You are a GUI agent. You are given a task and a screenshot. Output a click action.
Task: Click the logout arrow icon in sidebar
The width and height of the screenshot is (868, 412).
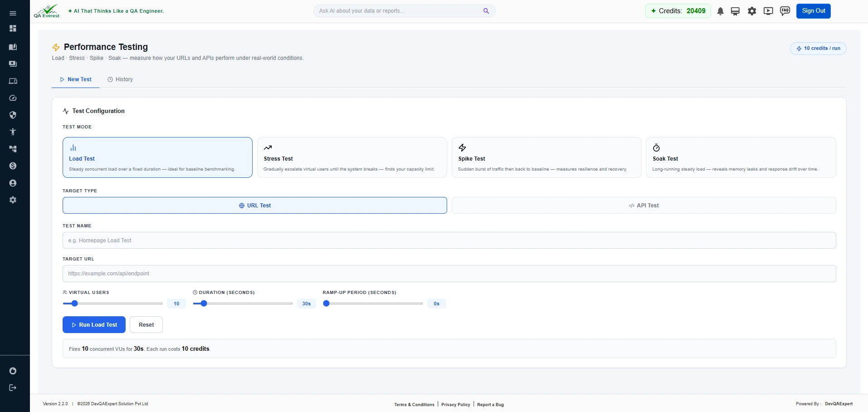(13, 387)
